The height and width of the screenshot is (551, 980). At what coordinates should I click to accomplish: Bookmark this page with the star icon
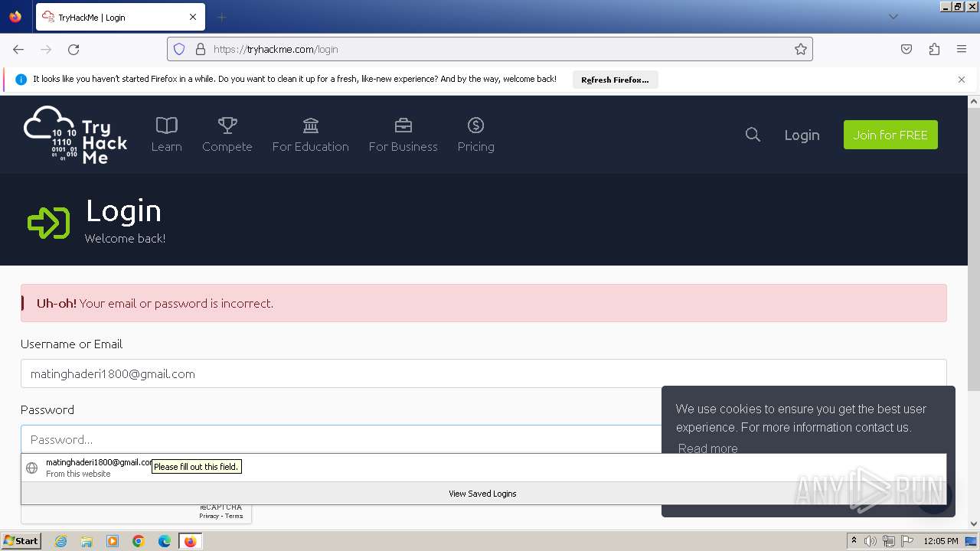click(801, 49)
